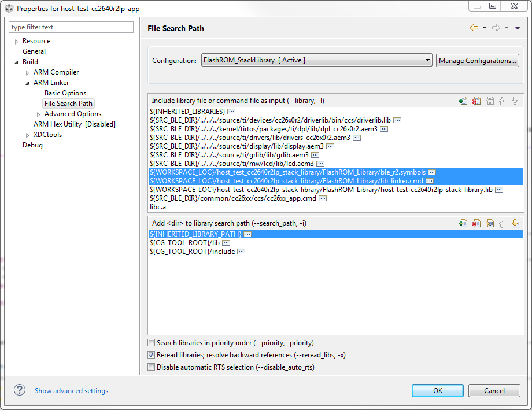Open Show advanced settings link
This screenshot has height=410, width=532.
pos(71,391)
